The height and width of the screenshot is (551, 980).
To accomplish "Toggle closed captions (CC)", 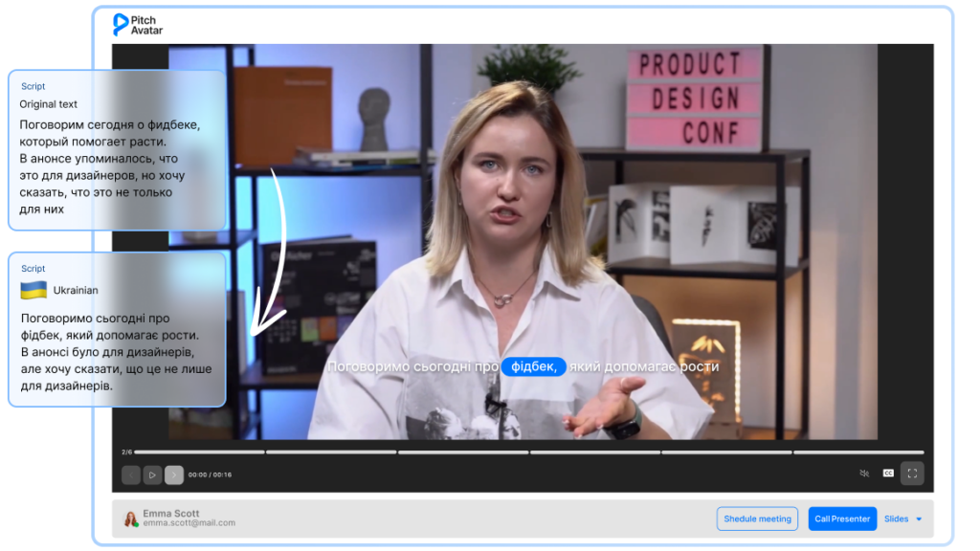I will click(x=888, y=474).
